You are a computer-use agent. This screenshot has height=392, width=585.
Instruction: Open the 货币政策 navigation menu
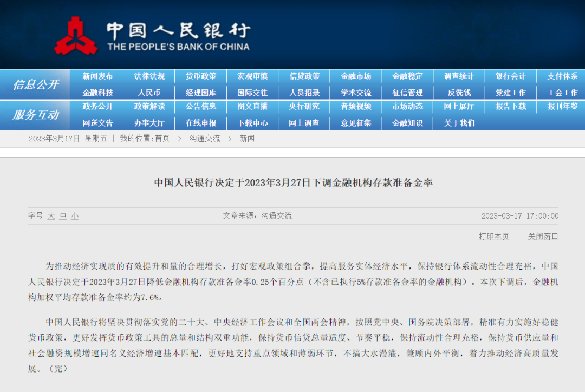[x=201, y=76]
